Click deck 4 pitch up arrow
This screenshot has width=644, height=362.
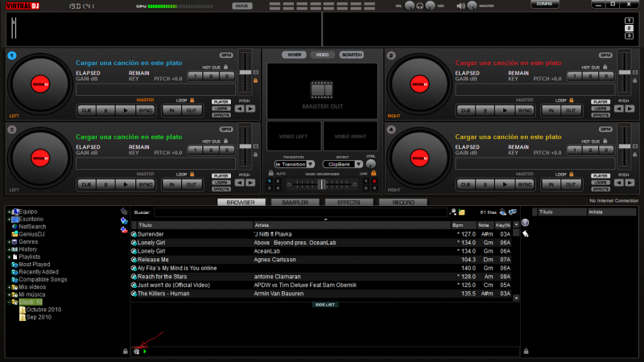[630, 183]
